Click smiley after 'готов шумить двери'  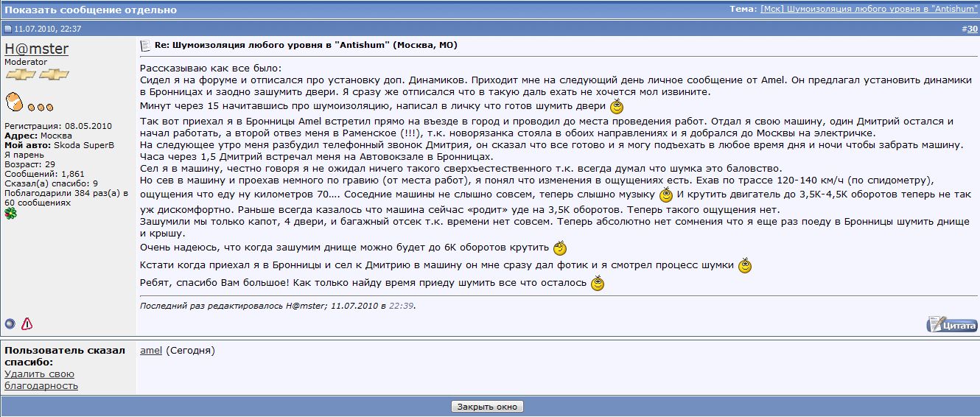point(617,107)
